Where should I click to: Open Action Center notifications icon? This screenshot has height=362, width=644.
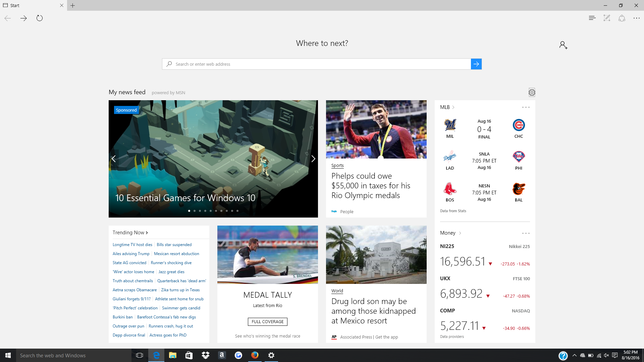click(614, 355)
